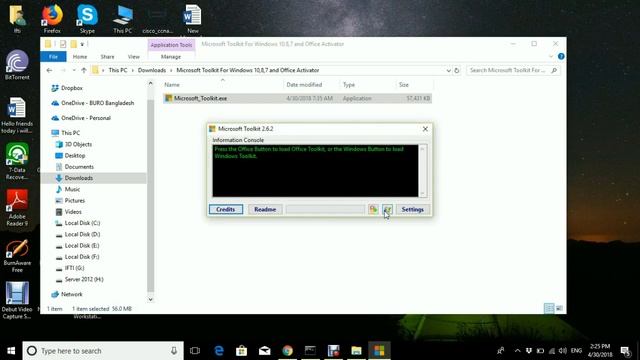Select the Application Tools contextual tab
The width and height of the screenshot is (640, 360).
[171, 45]
